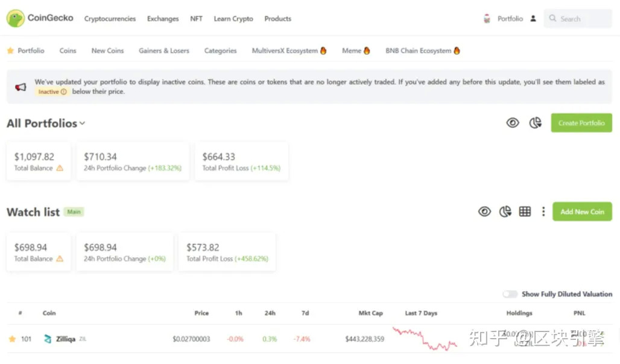620x364 pixels.
Task: Click warning icon on All Portfolios Total Balance
Action: coord(60,168)
